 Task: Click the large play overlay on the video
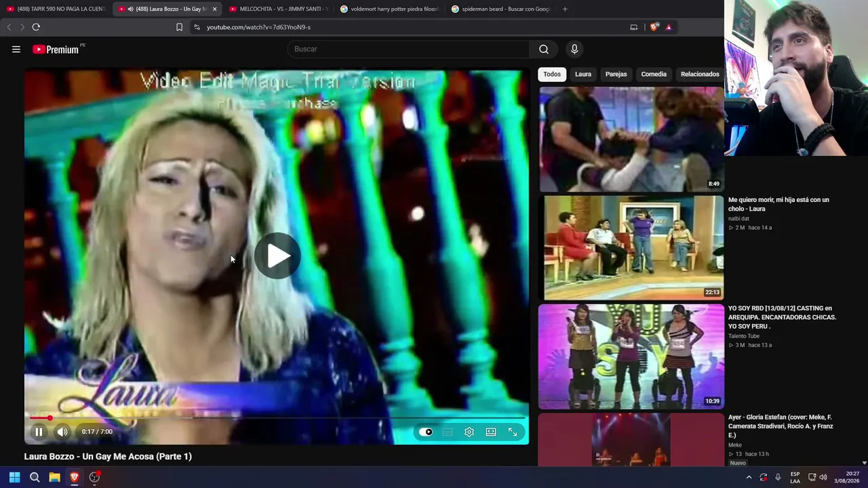click(x=277, y=256)
